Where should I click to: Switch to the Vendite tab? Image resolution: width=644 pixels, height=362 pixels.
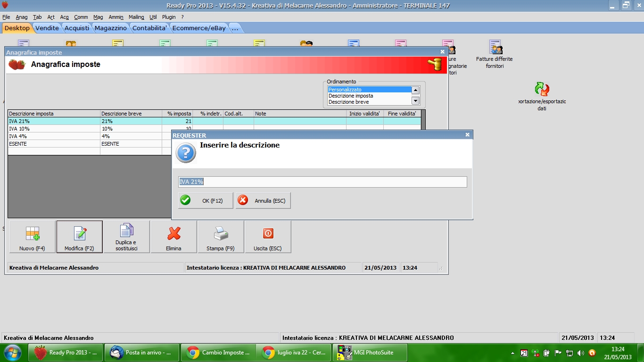[x=47, y=28]
